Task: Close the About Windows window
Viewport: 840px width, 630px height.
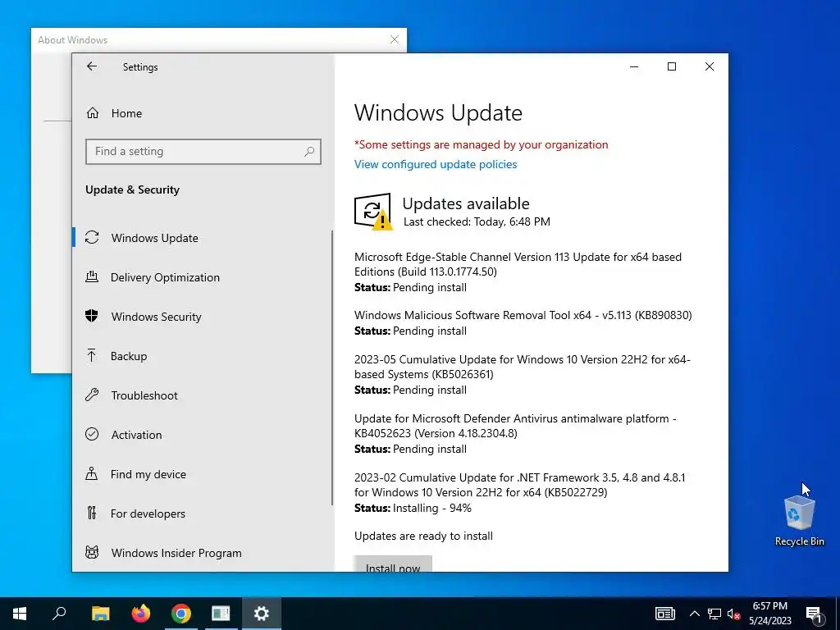Action: 395,39
